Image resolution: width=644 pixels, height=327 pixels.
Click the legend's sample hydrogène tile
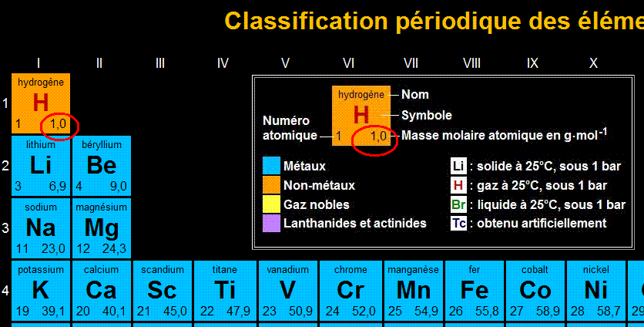pos(361,116)
